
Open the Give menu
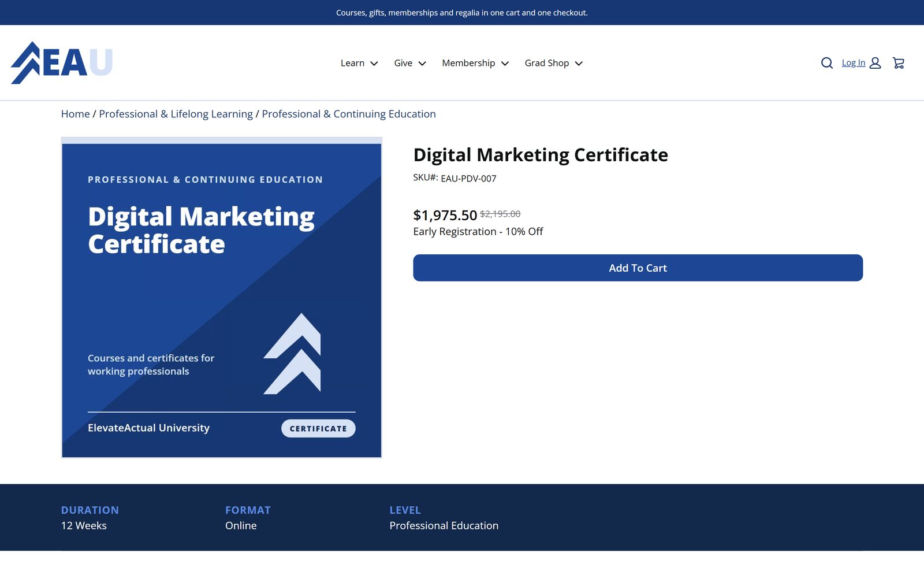pyautogui.click(x=410, y=63)
